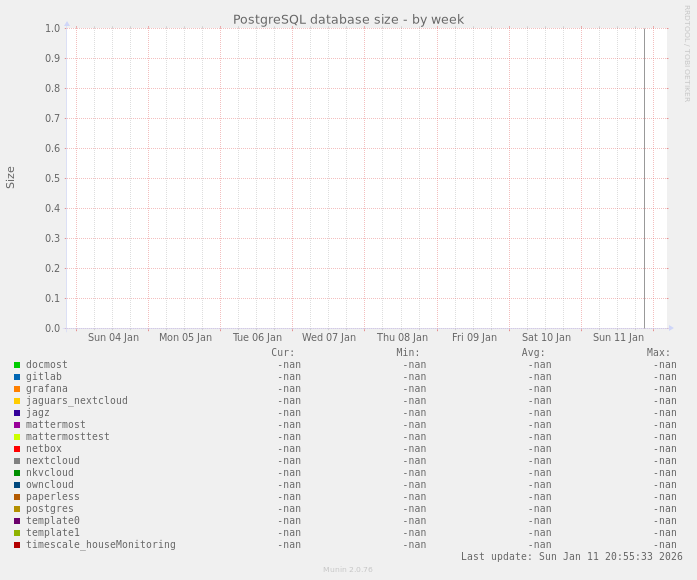Click the Mon 05 Jan axis label

[x=185, y=338]
